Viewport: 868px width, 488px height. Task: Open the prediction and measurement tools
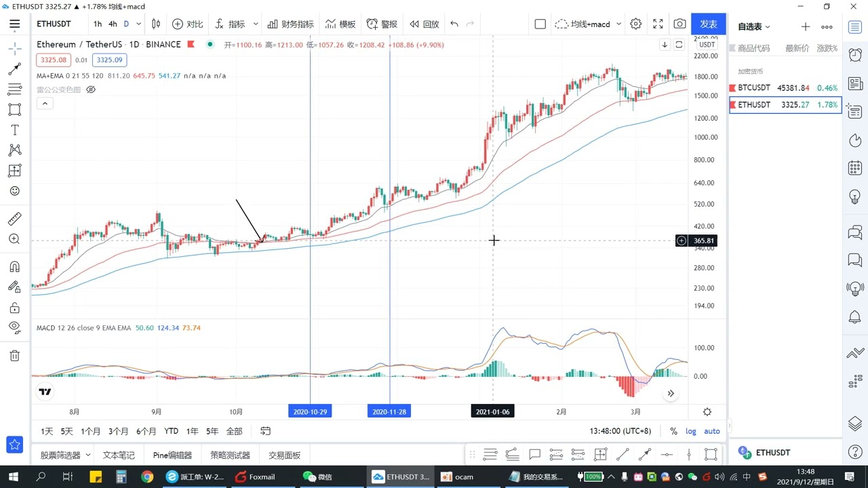[14, 171]
